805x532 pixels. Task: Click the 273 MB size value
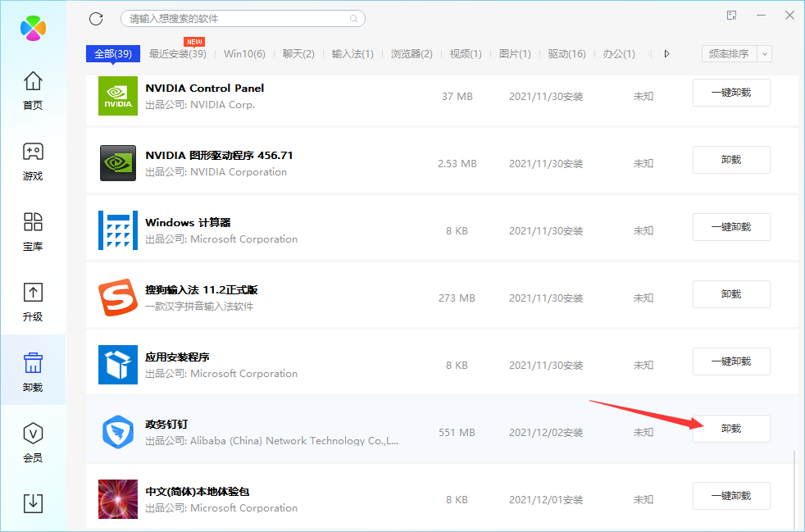(457, 298)
